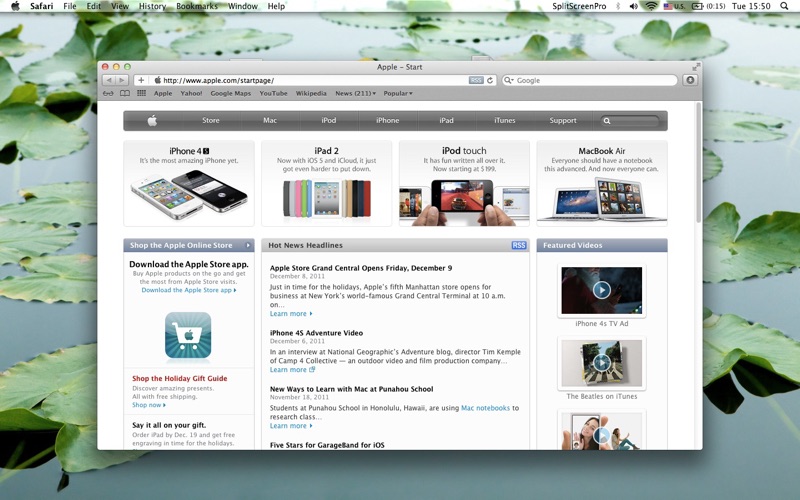Go to the iTunes tab on Apple site
This screenshot has height=500, width=800.
[x=505, y=120]
